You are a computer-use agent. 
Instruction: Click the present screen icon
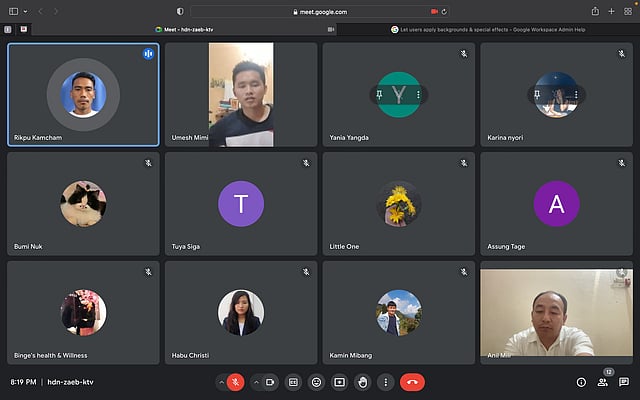pos(339,381)
